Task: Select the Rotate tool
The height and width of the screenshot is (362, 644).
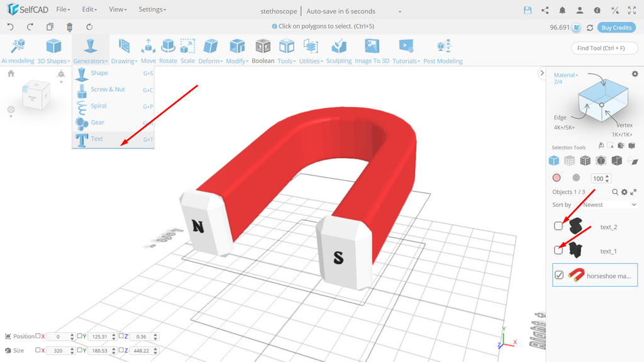Action: click(168, 47)
